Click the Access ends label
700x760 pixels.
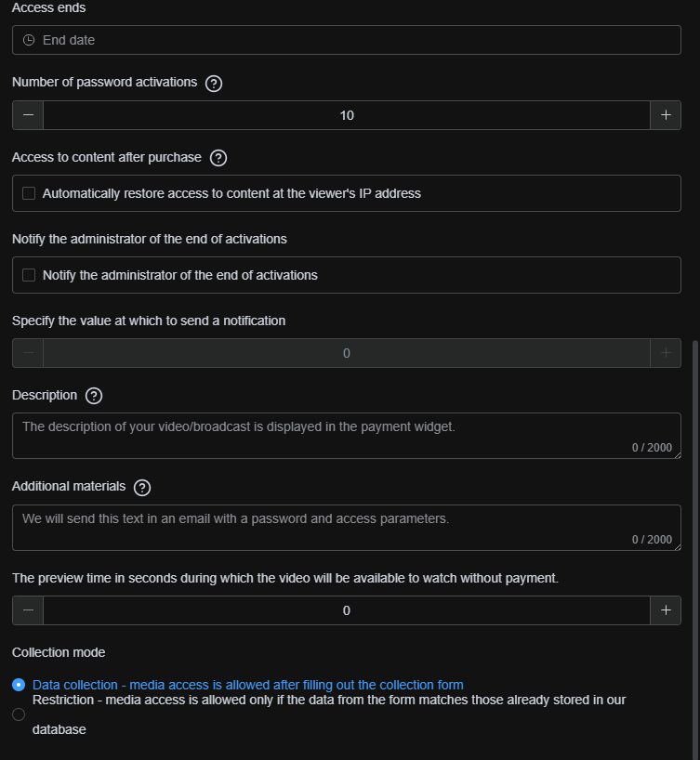(48, 7)
